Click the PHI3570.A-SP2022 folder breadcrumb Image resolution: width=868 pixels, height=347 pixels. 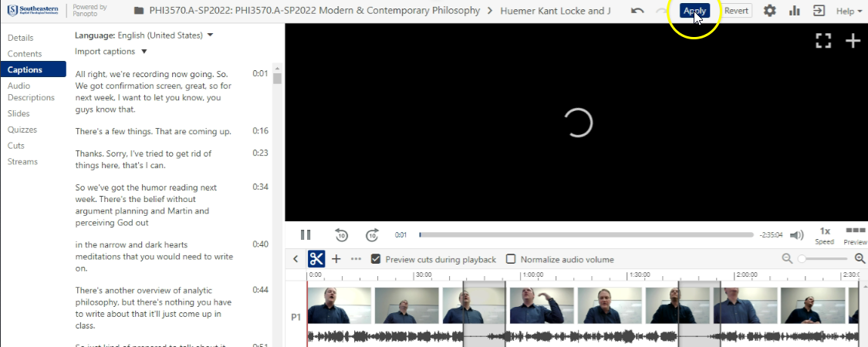(x=315, y=11)
